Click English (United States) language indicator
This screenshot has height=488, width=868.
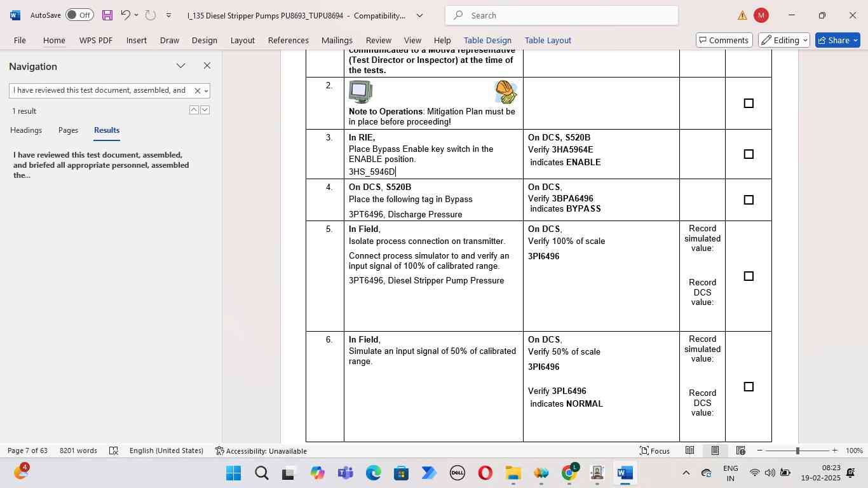click(166, 451)
